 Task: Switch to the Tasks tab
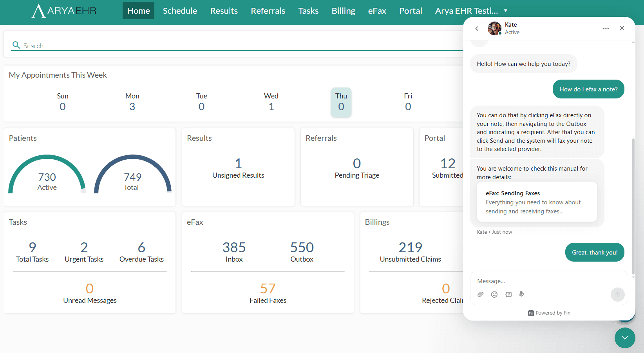coord(308,11)
